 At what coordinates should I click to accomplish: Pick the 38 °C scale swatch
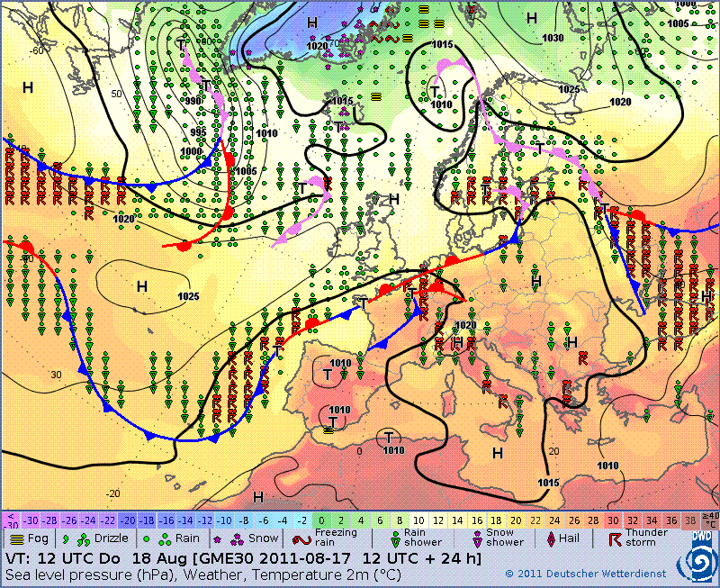pyautogui.click(x=690, y=521)
